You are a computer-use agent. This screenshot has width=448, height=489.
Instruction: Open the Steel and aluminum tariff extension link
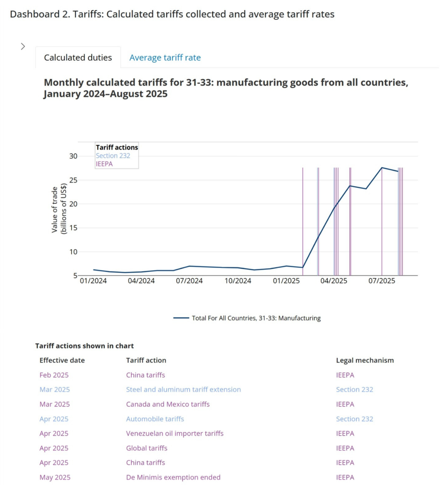click(x=183, y=389)
